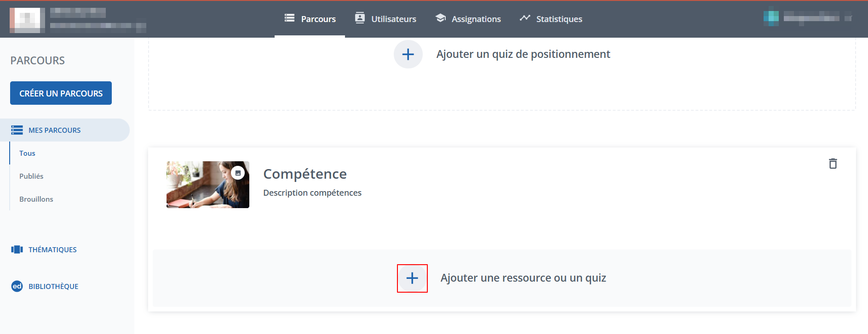Viewport: 868px width, 334px height.
Task: Click the Créer un parcours button
Action: [61, 93]
